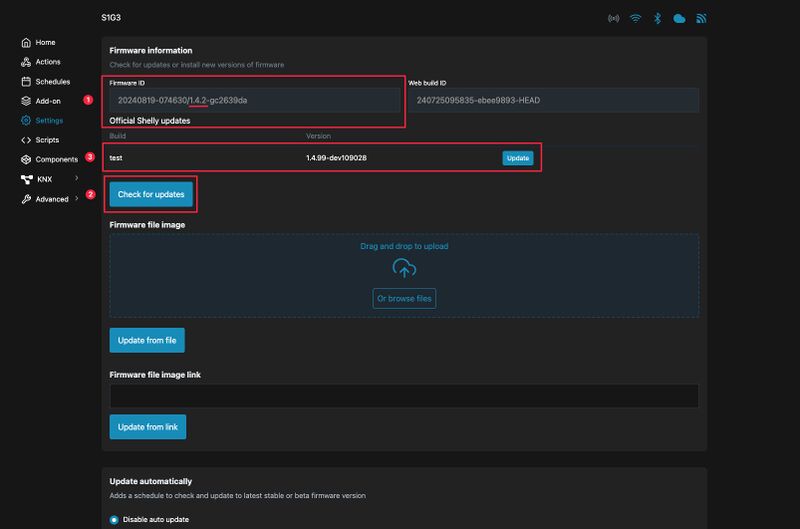Screen dimensions: 800x529
Task: Click the Firmware file image link field
Action: coord(404,396)
